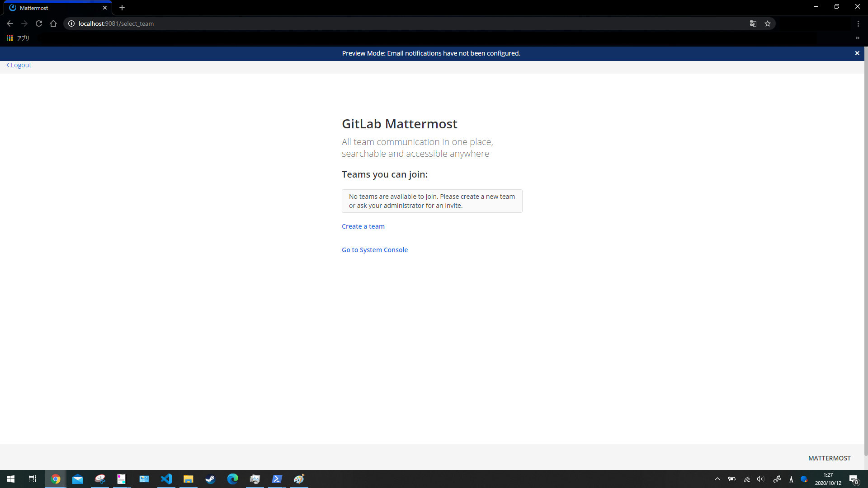Expand the bookmarks overflow chevron
The image size is (868, 488).
tap(857, 38)
